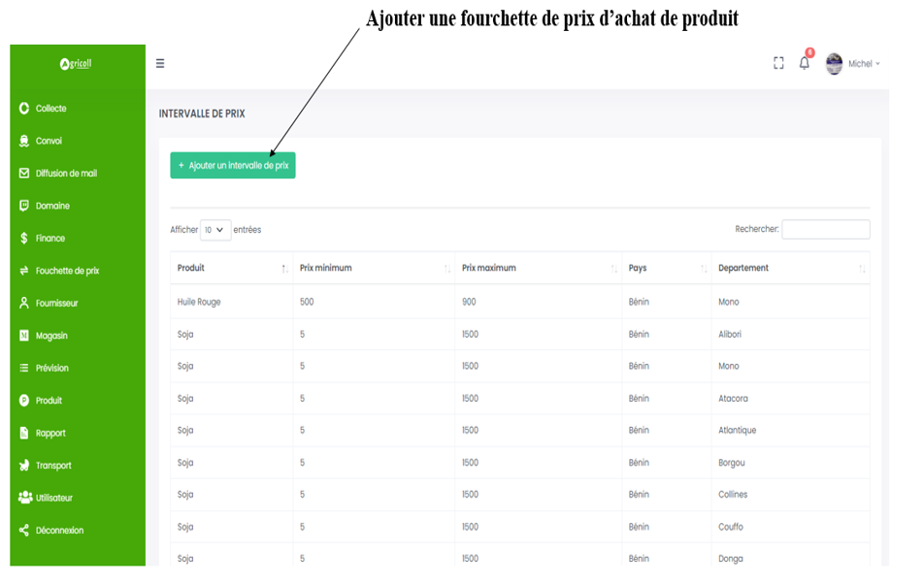Enter fullscreen with the expand icon
924x584 pixels.
777,62
